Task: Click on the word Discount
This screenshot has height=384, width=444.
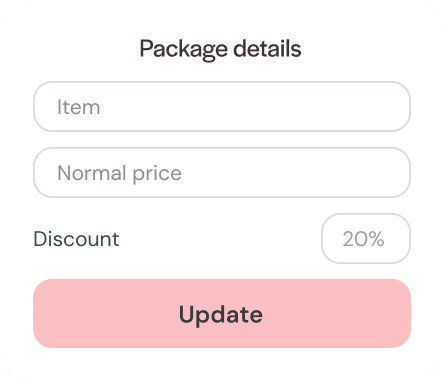Action: [x=76, y=239]
